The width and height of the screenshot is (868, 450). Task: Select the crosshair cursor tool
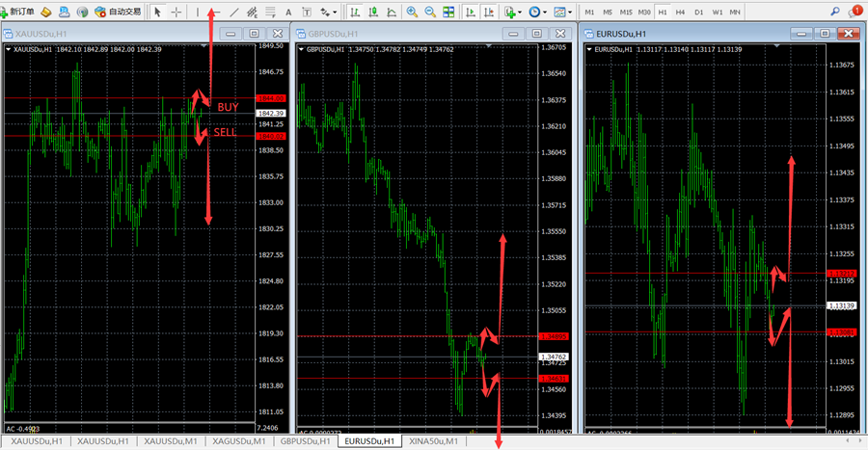pos(176,12)
